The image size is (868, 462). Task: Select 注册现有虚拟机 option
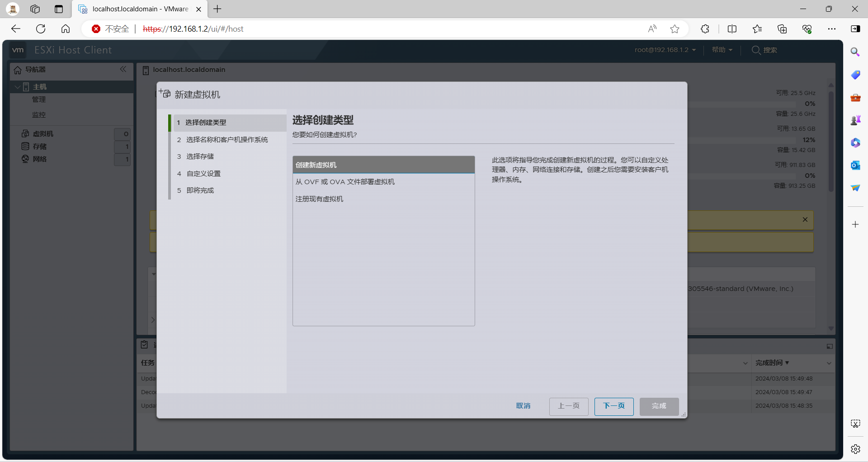pos(319,199)
